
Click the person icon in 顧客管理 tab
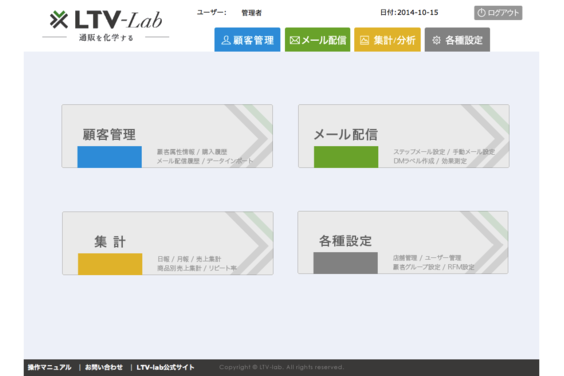coord(226,40)
